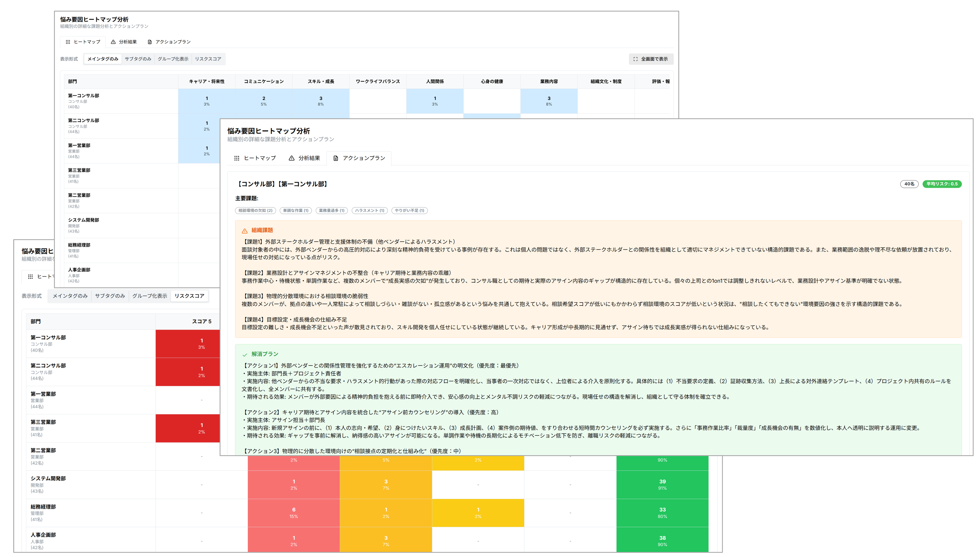Viewport: 980px width, 557px height.
Task: Click the triangle icon on the front panel's 分析結果 tab
Action: (291, 158)
